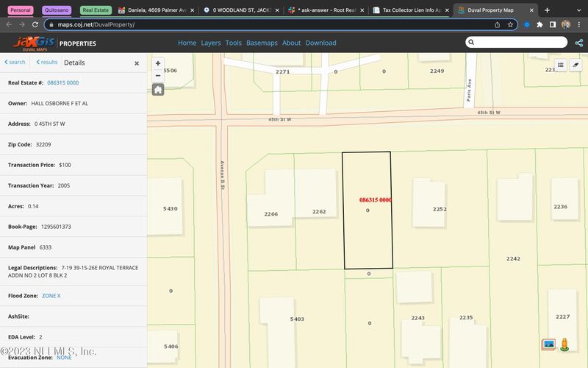The image size is (588, 368).
Task: Click parcel label 5430 on map
Action: (x=171, y=209)
